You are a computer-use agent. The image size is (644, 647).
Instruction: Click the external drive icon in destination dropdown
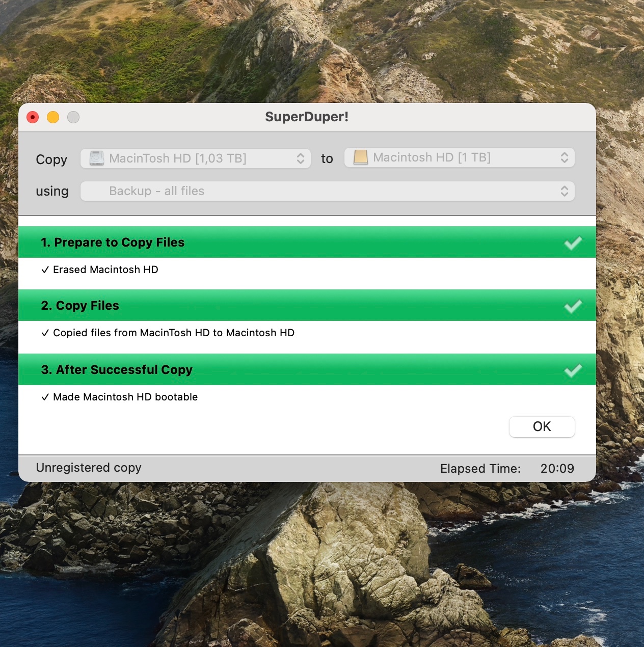click(x=361, y=157)
